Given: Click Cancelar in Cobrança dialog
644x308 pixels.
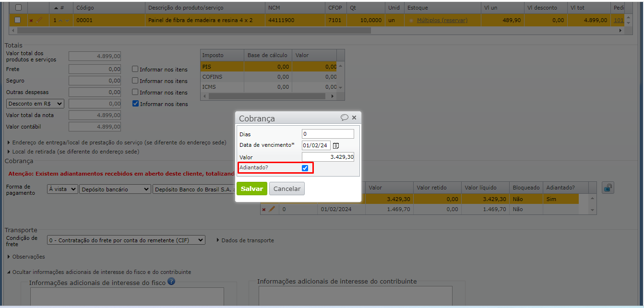Looking at the screenshot, I should [x=287, y=189].
